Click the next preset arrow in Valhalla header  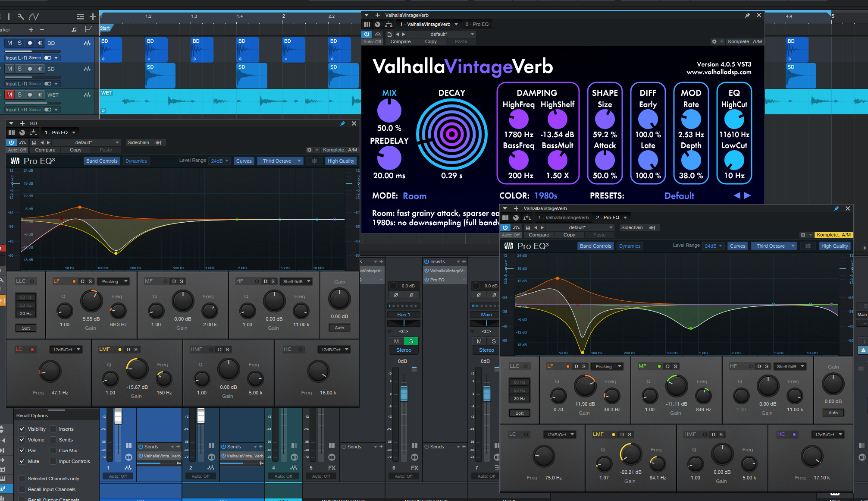[x=404, y=34]
